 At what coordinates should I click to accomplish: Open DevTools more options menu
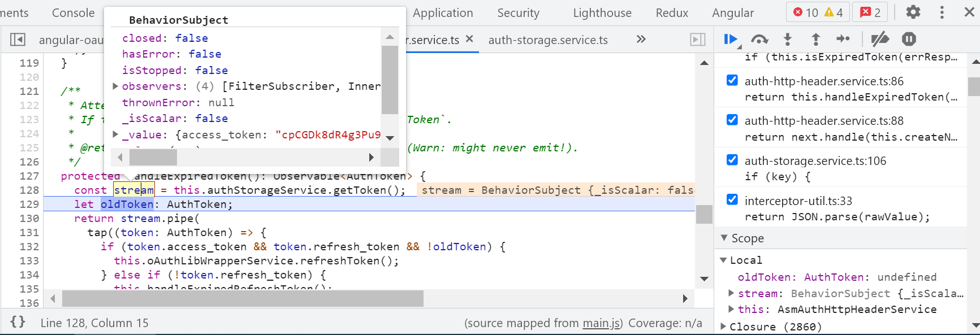[942, 12]
